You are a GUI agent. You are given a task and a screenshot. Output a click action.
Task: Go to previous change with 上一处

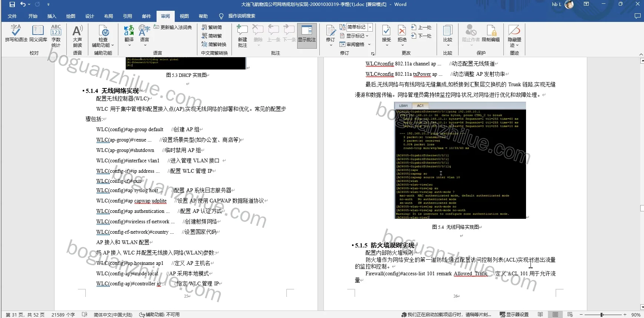pos(421,27)
